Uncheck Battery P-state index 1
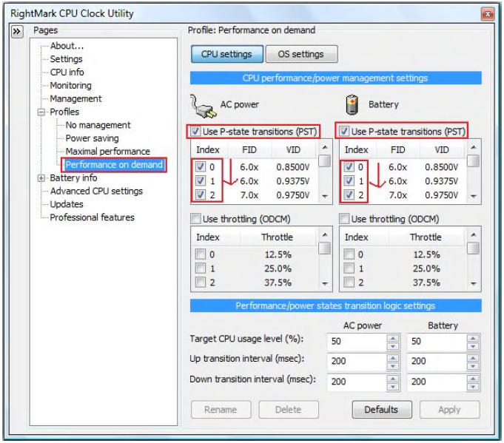504x443 pixels. point(349,181)
